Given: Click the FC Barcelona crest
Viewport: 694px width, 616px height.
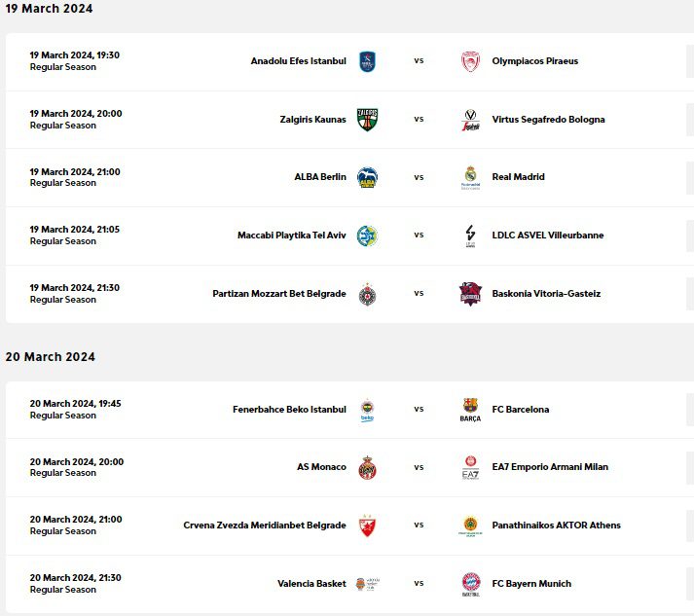Looking at the screenshot, I should tap(470, 410).
